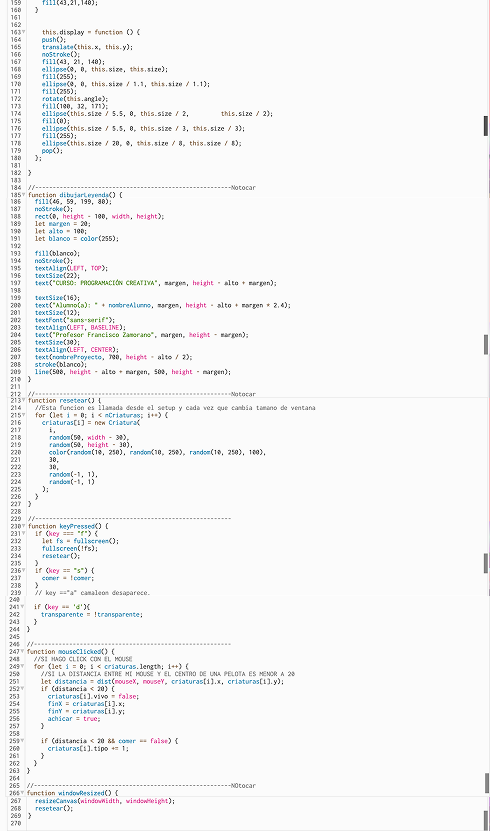Click the 'textSize(16);' line
490x831 pixels.
[x=57, y=298]
